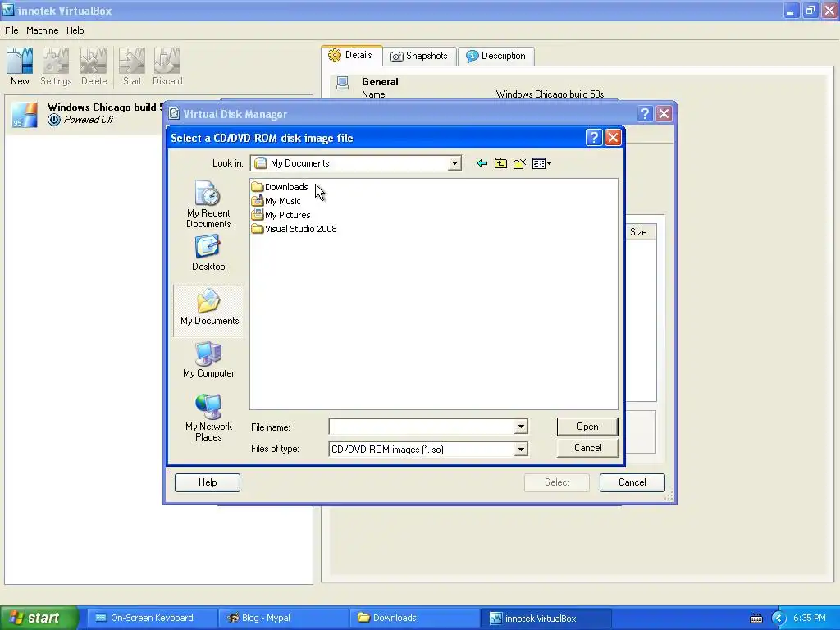Switch to the Snapshots tab
Viewport: 840px width, 630px height.
coord(419,56)
